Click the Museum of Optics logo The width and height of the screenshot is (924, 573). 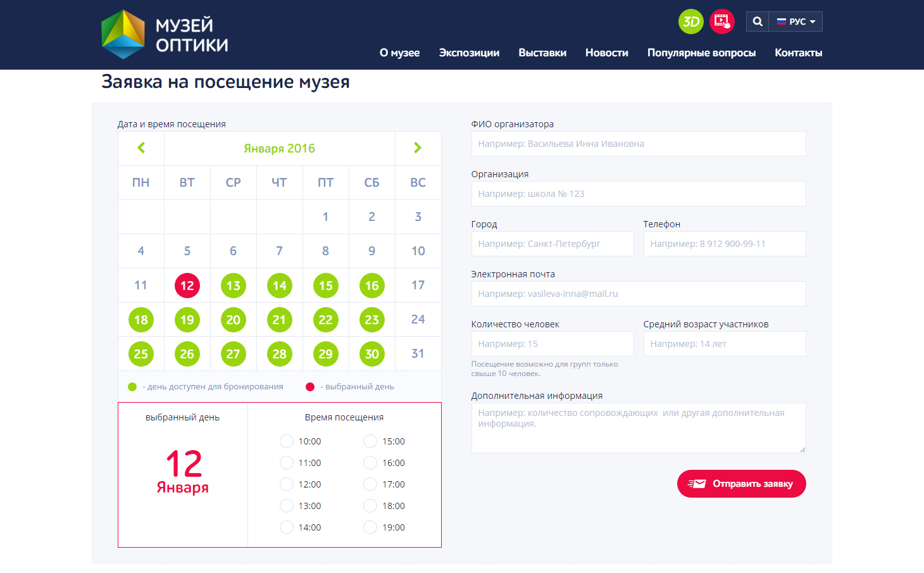(x=165, y=35)
